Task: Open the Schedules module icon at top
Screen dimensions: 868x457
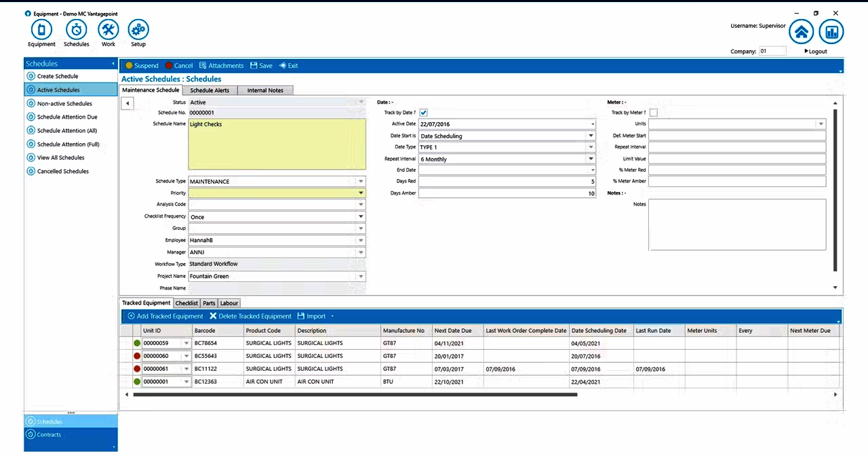Action: (x=76, y=30)
